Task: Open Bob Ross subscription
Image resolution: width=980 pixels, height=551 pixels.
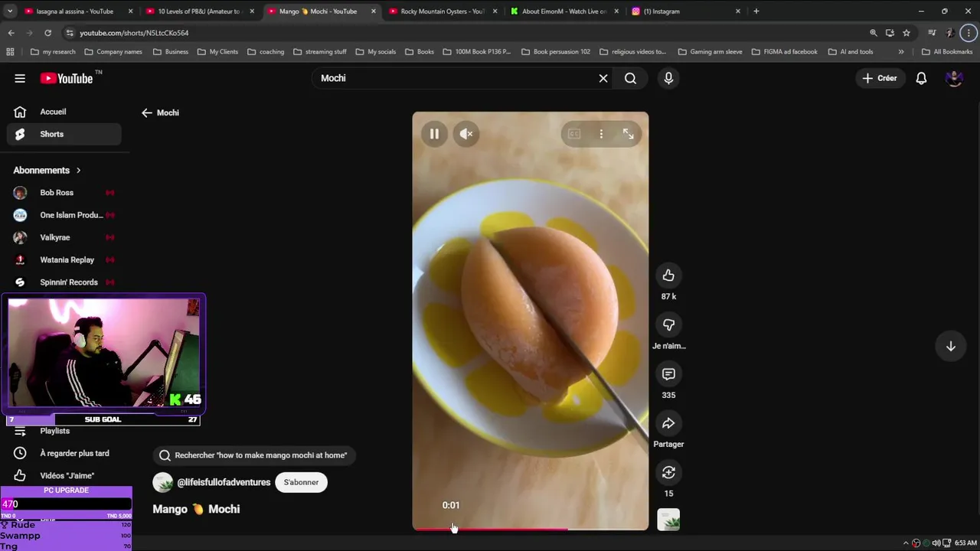Action: point(64,193)
